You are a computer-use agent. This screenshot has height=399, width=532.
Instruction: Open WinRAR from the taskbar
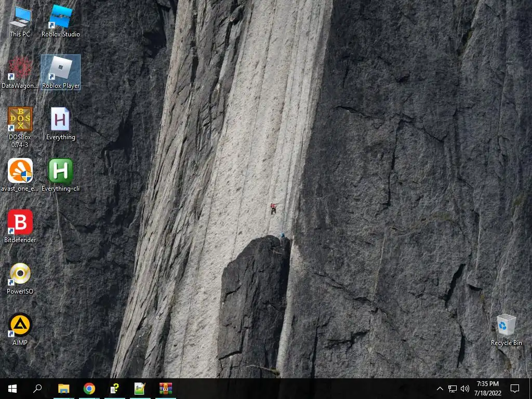tap(166, 389)
